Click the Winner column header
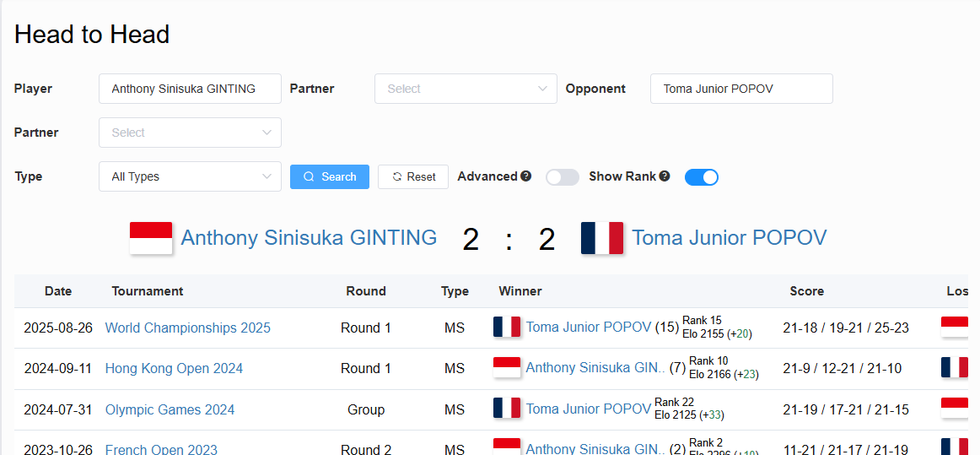 [x=520, y=291]
